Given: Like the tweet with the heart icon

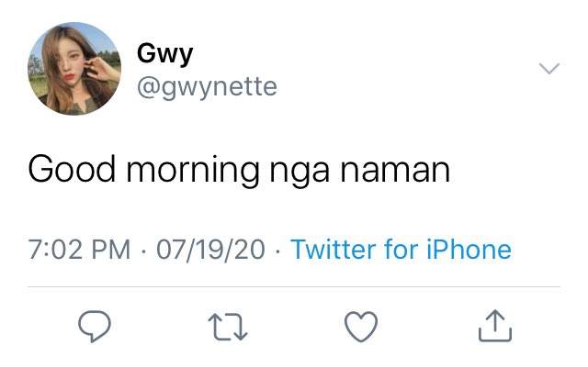Looking at the screenshot, I should 361,327.
